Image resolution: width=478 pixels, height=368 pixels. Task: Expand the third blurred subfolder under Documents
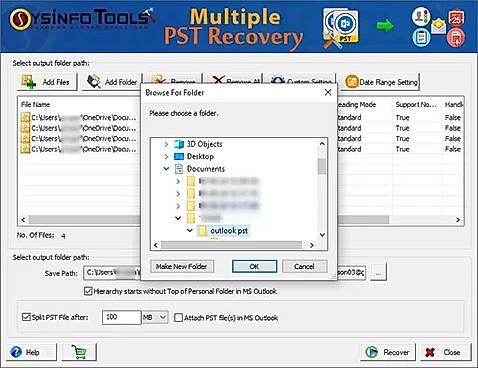[x=178, y=206]
